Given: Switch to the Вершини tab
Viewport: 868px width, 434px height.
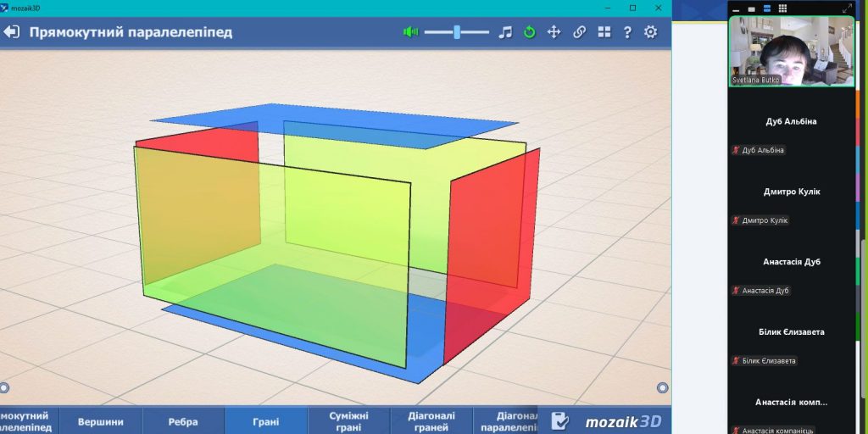Looking at the screenshot, I should click(101, 421).
